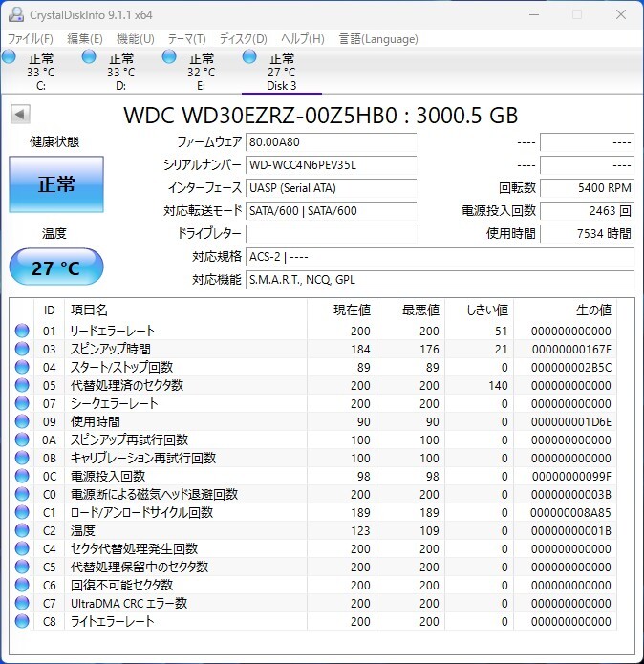Open the テーマ(T) menu

pos(186,39)
